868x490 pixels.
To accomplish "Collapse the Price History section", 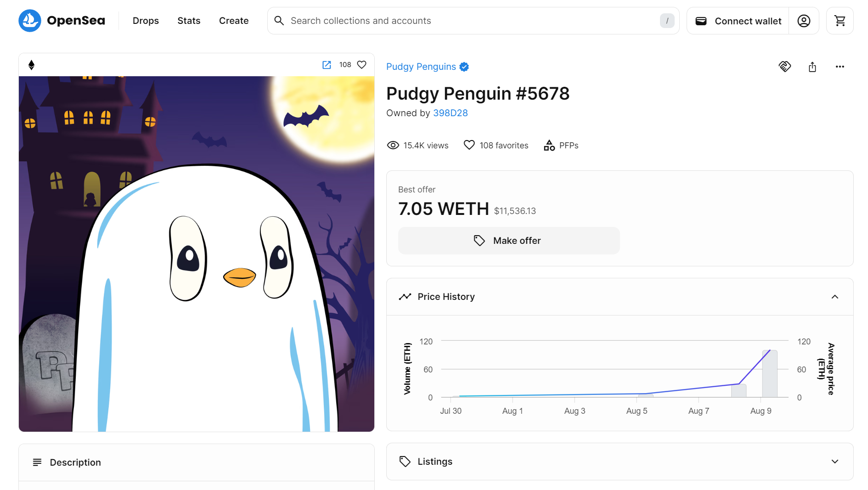I will point(835,297).
